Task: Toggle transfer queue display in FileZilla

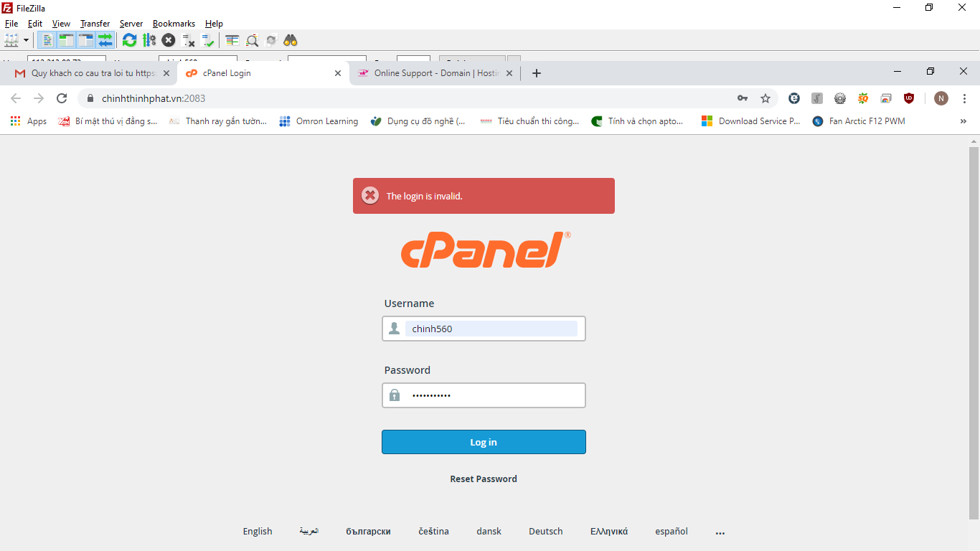Action: (105, 40)
